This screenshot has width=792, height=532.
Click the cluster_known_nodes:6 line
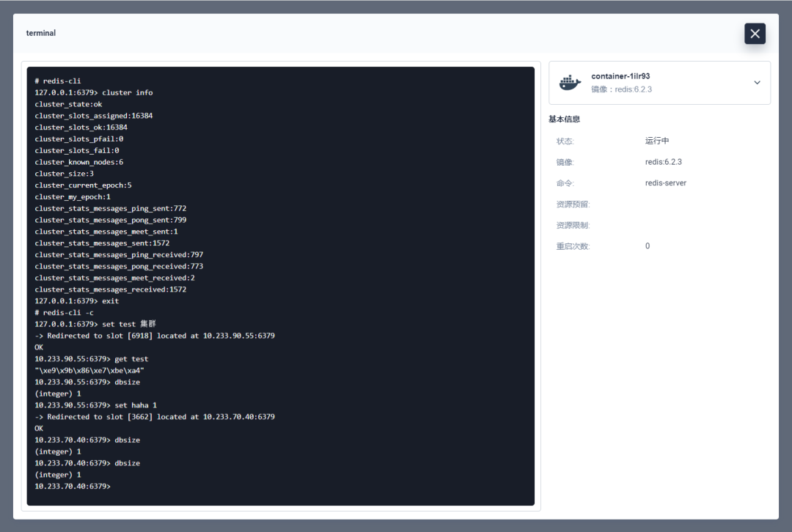78,162
